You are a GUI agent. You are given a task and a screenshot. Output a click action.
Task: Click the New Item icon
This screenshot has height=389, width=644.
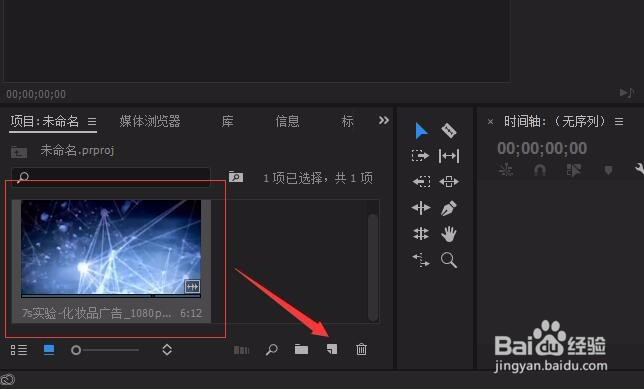click(332, 350)
